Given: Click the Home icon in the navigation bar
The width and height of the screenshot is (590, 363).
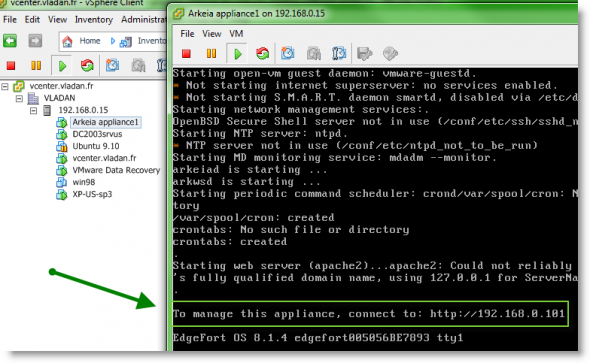Looking at the screenshot, I should tap(67, 41).
